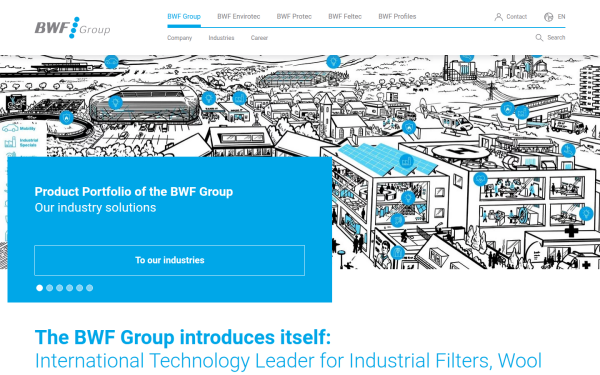Viewport: 600px width, 375px height.
Task: Click the Industrial Specials factory icon in the legend
Action: (10, 142)
